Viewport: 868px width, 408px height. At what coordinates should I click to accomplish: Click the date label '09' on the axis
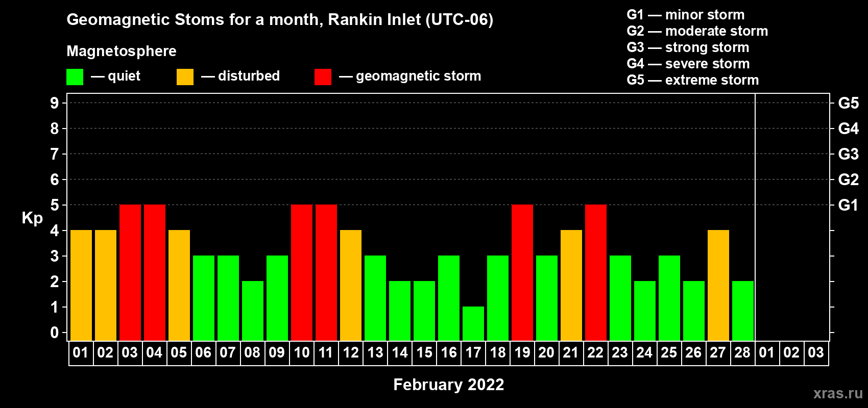277,353
